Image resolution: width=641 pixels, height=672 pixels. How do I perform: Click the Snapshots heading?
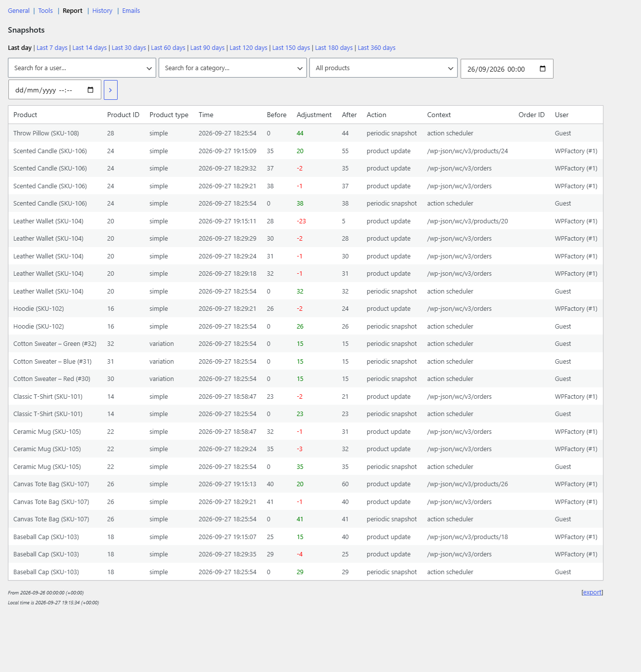[x=26, y=30]
